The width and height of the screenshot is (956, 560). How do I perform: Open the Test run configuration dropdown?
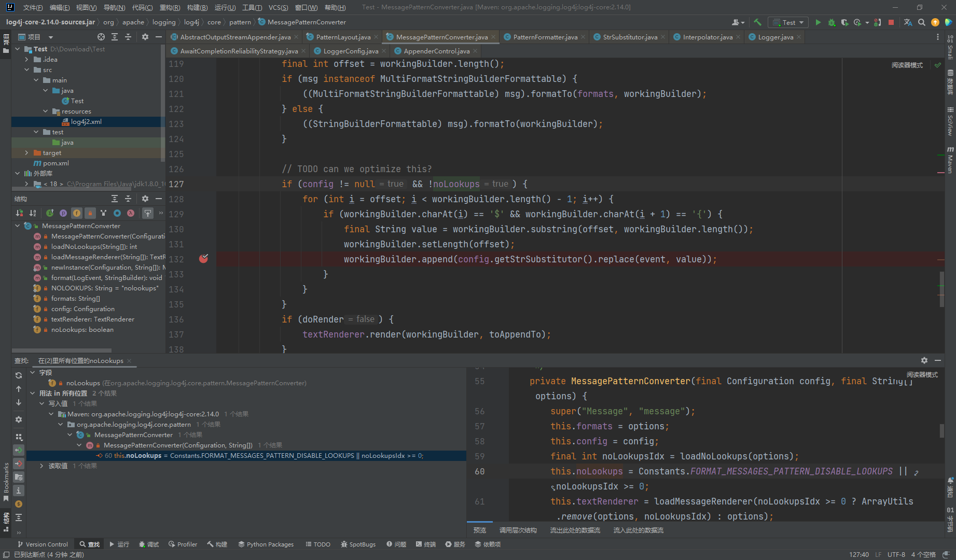788,22
